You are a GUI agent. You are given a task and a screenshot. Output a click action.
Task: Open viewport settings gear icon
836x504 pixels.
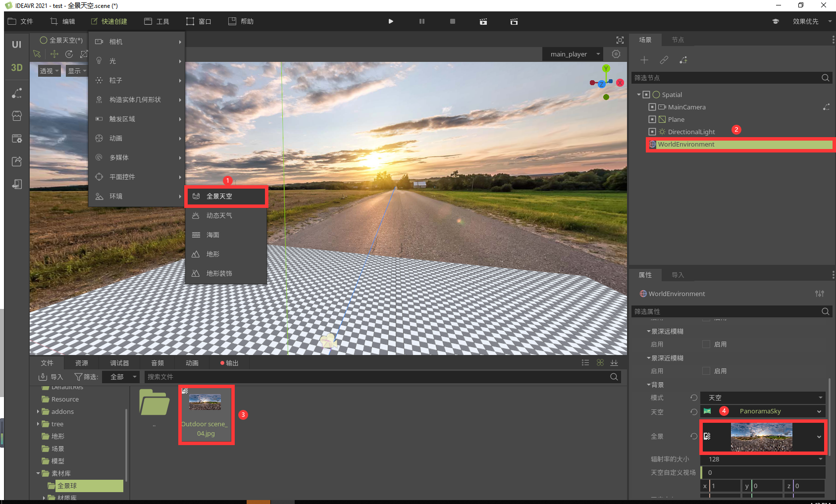point(616,54)
